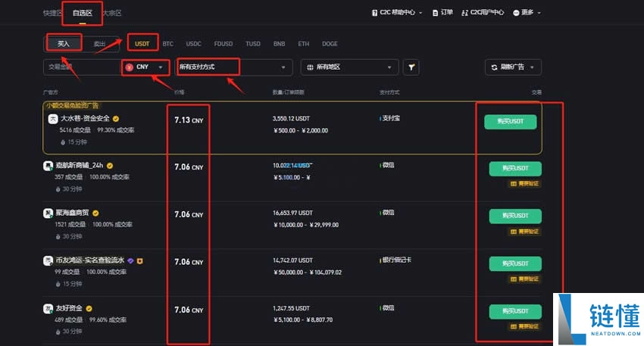The image size is (644, 346).
Task: Click 需要验证 tag under 币友鸿运 button
Action: (x=524, y=279)
